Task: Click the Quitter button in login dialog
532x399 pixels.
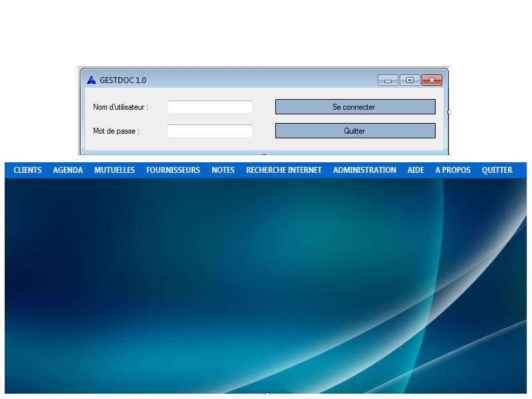Action: click(355, 130)
